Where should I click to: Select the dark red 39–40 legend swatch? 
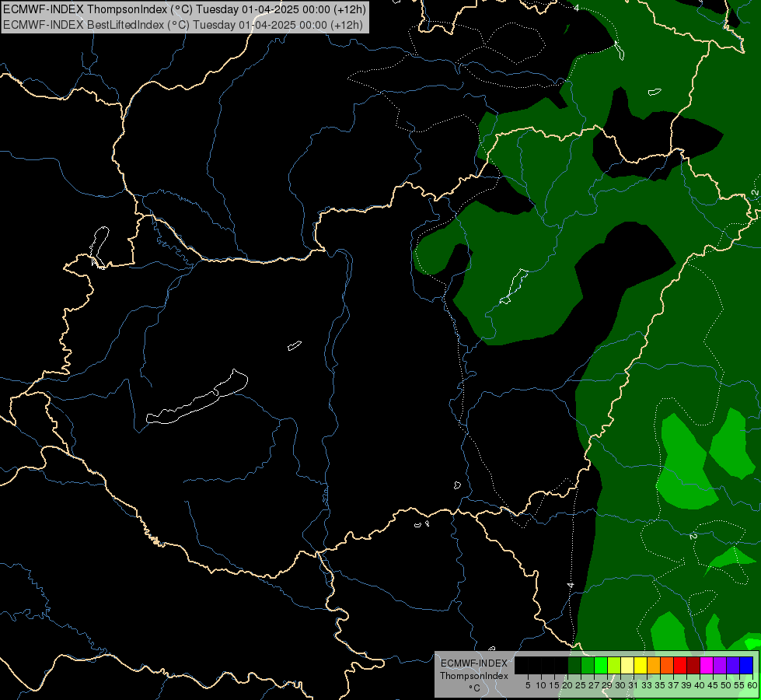click(x=693, y=665)
